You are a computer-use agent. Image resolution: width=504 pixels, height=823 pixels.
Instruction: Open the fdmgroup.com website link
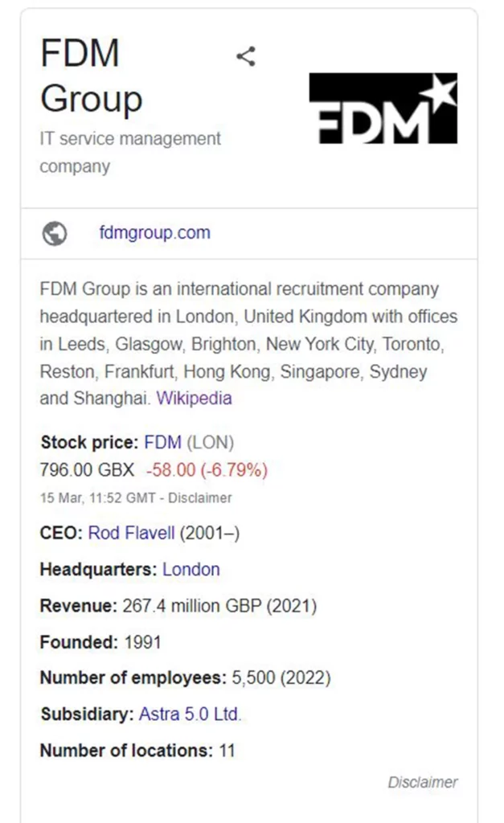(x=155, y=232)
